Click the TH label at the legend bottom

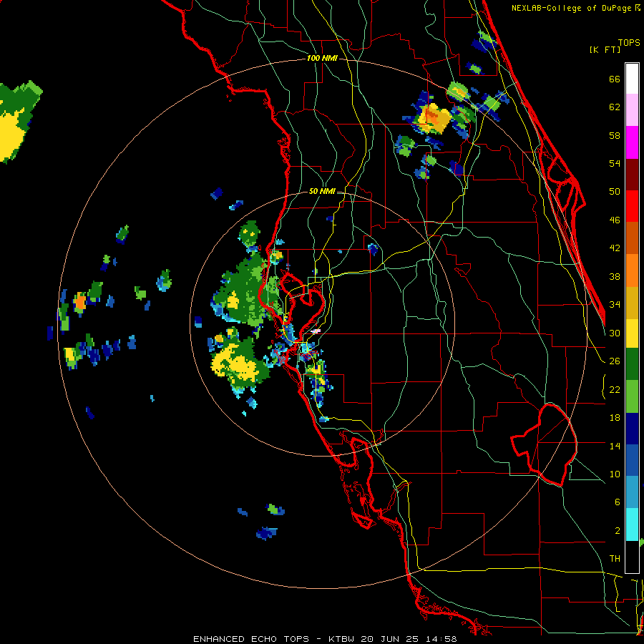click(x=615, y=559)
